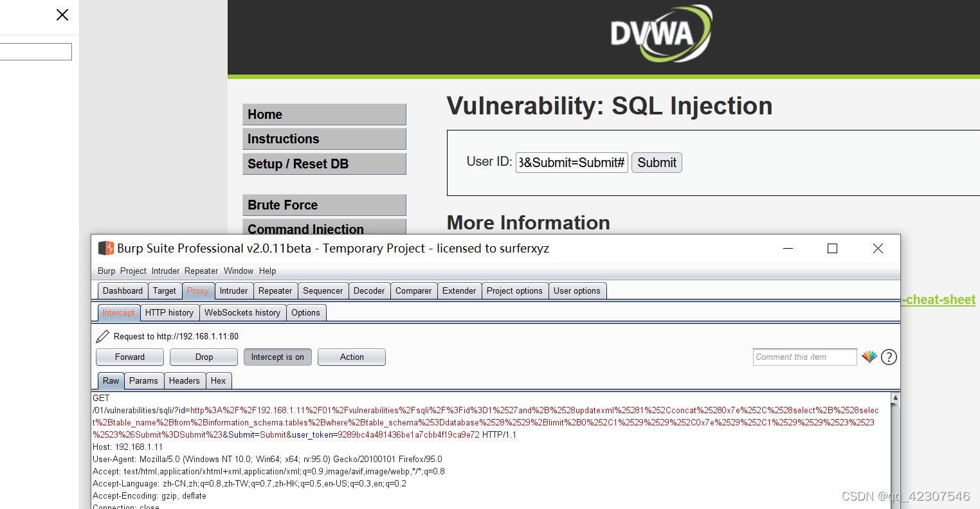This screenshot has width=980, height=509.
Task: Open the Project menu
Action: [133, 271]
